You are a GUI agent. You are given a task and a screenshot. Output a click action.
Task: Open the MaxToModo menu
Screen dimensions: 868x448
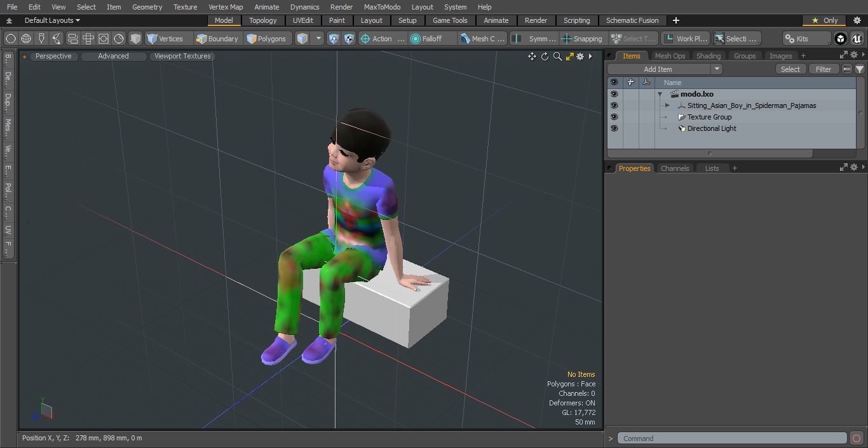(382, 7)
